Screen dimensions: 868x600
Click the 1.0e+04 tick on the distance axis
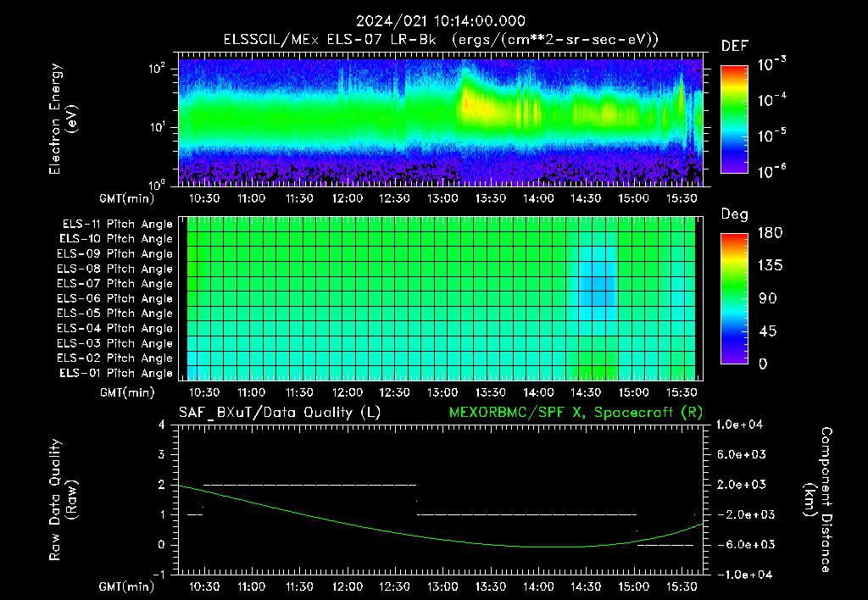coord(739,425)
